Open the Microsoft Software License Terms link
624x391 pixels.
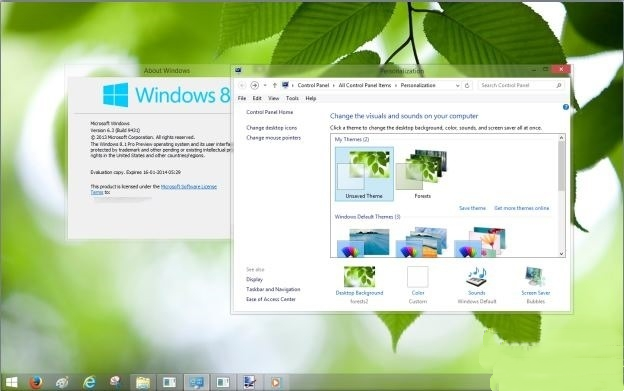[x=189, y=187]
